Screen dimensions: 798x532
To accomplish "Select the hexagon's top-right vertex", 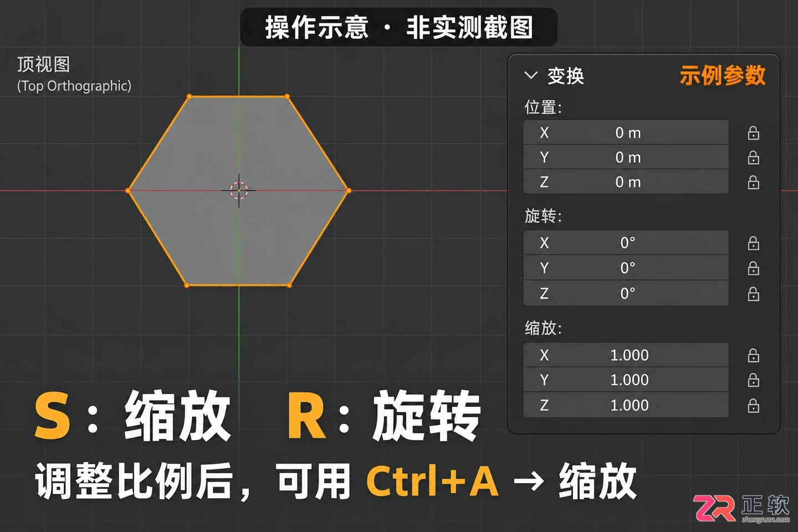I will [x=287, y=96].
